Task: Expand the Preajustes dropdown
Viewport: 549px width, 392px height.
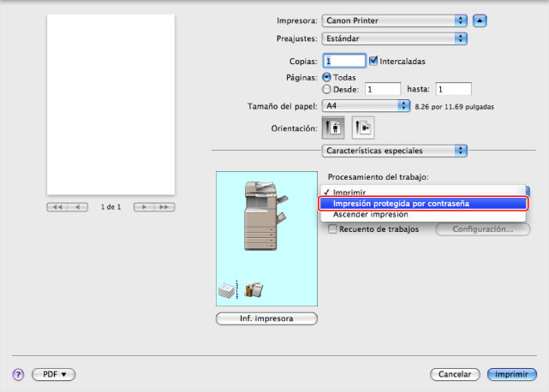Action: pos(394,39)
